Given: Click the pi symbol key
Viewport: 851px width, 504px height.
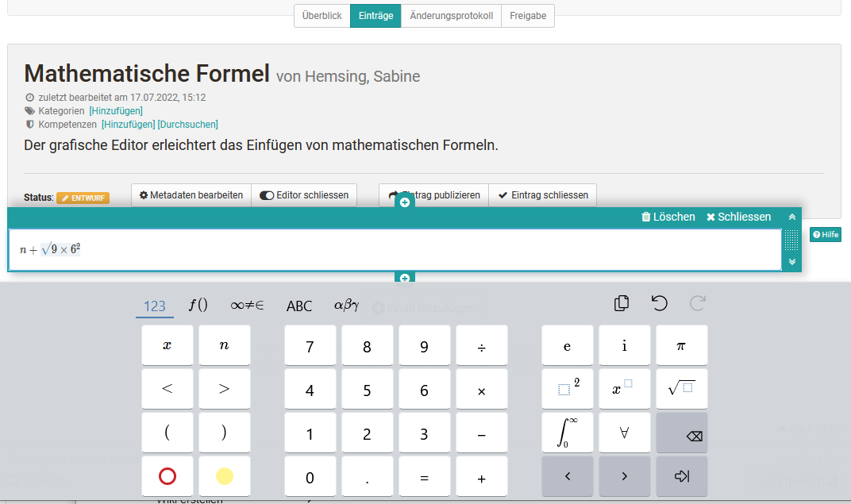Looking at the screenshot, I should click(681, 345).
